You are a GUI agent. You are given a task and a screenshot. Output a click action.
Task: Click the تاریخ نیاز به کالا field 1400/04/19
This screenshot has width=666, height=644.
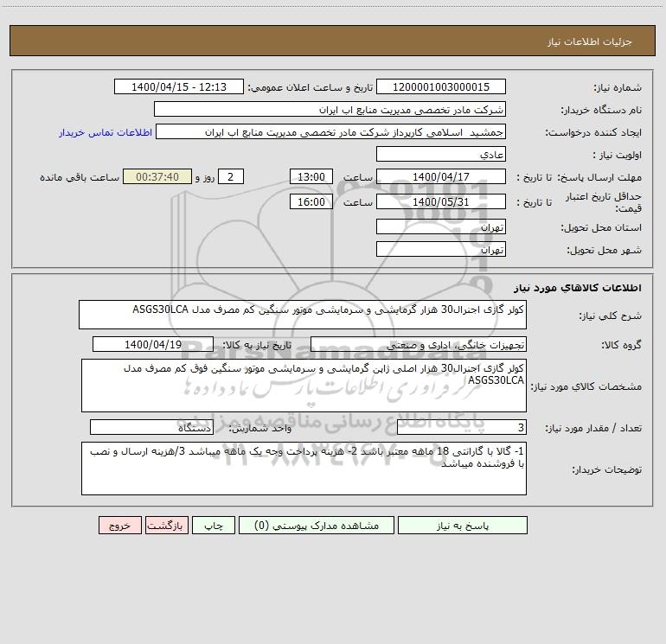coord(153,344)
